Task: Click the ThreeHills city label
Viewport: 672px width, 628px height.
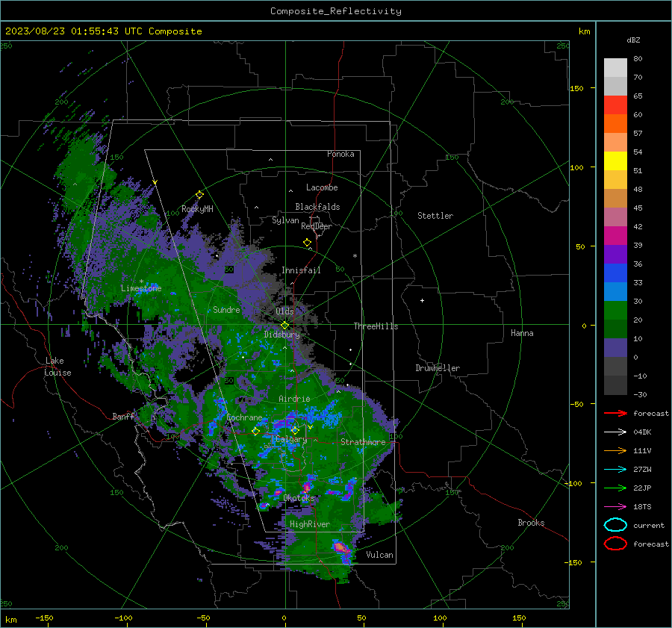Action: (x=376, y=326)
